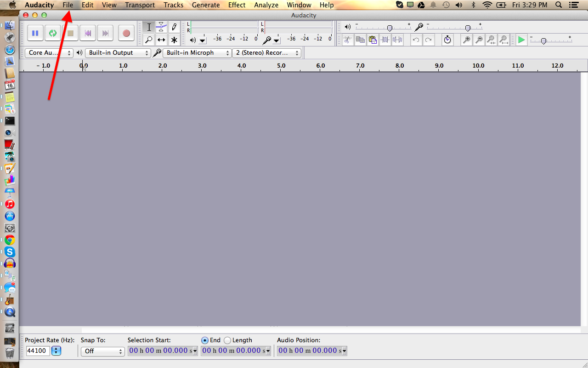The width and height of the screenshot is (588, 368).
Task: Open the Built-in Output device dropdown
Action: click(118, 53)
